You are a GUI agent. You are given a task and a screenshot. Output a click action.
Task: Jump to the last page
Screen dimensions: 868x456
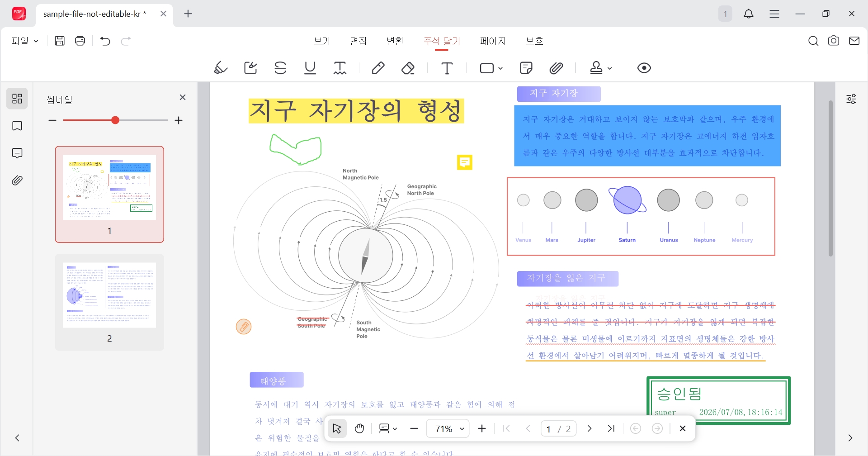(611, 428)
